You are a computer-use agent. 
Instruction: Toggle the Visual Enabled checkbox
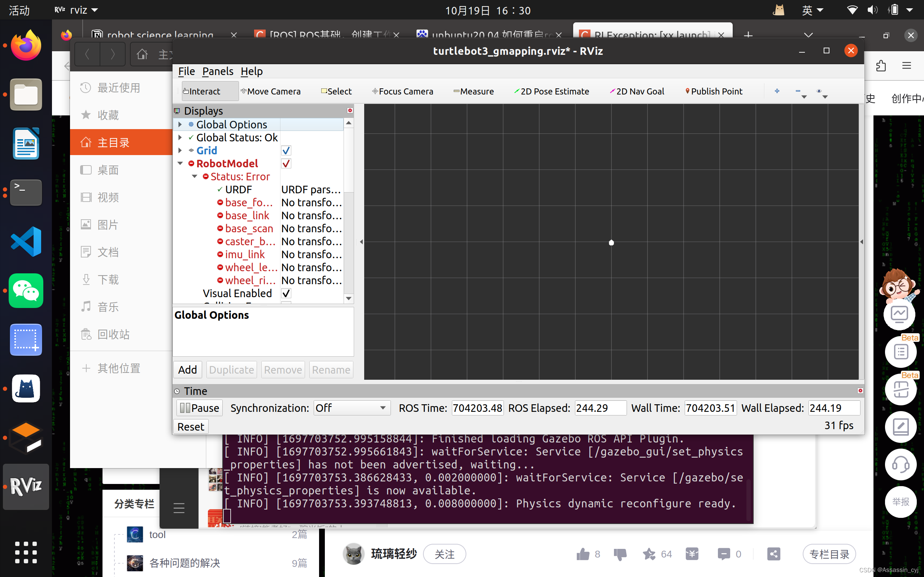click(x=286, y=293)
